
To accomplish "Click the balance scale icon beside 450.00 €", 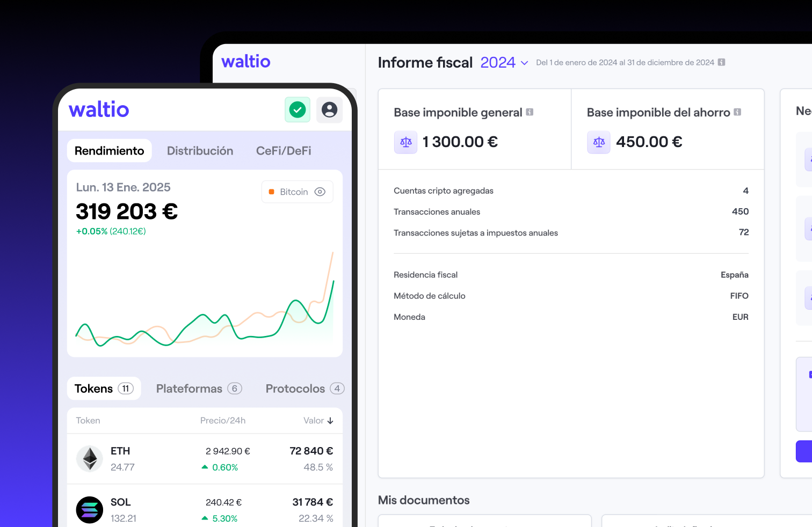I will 598,142.
